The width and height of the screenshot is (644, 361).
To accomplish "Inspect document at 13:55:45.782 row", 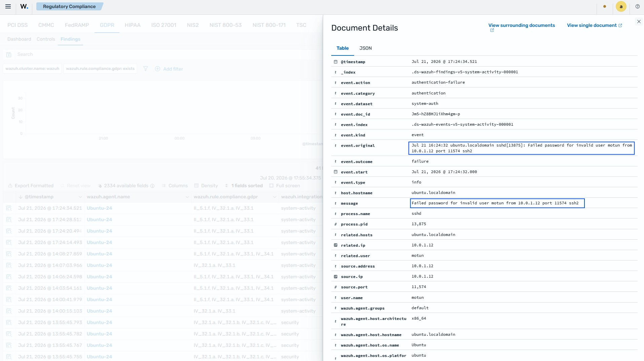I will click(x=9, y=334).
